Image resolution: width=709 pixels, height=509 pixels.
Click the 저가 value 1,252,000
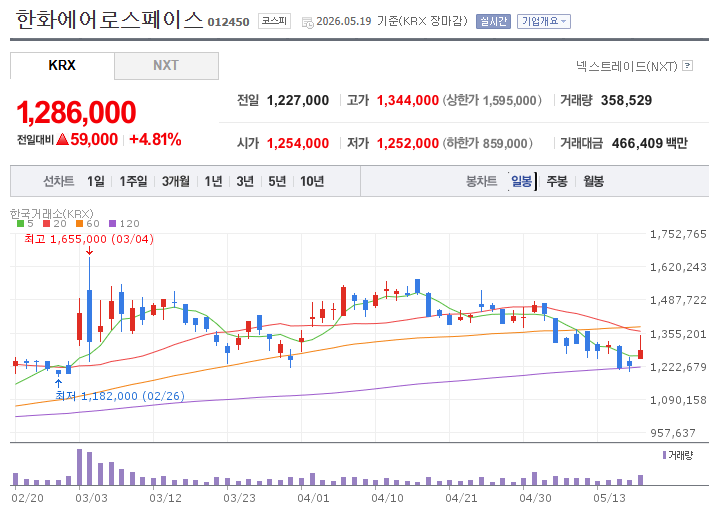[x=407, y=143]
